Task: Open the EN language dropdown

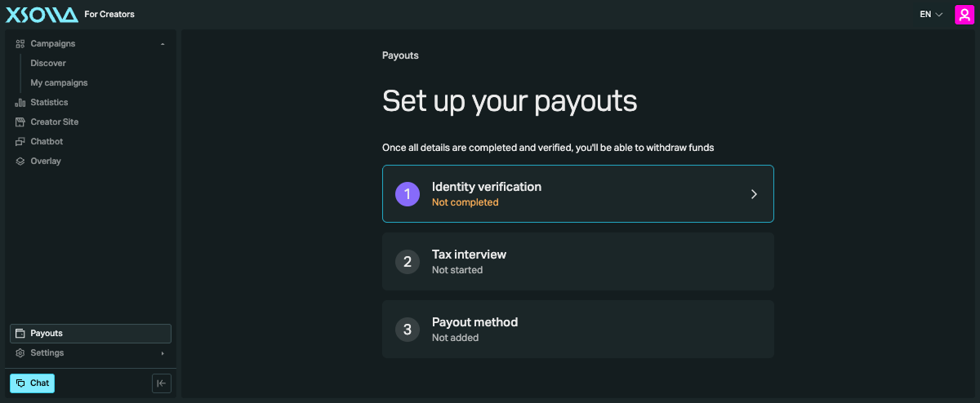Action: point(932,14)
